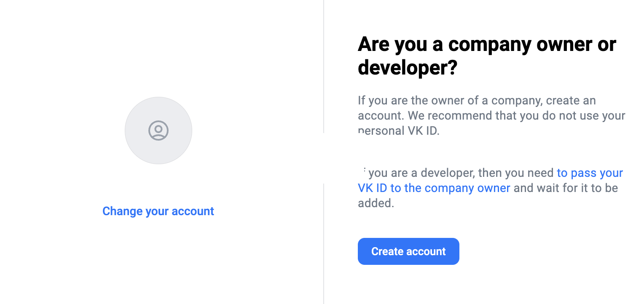The width and height of the screenshot is (644, 304).
Task: Click the word "Create" on the blue button
Action: click(x=387, y=251)
